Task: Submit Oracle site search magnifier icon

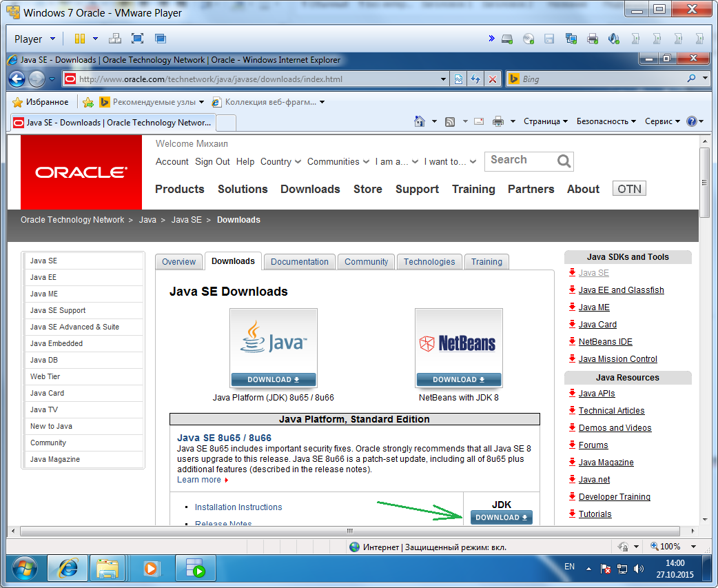Action: click(x=564, y=161)
